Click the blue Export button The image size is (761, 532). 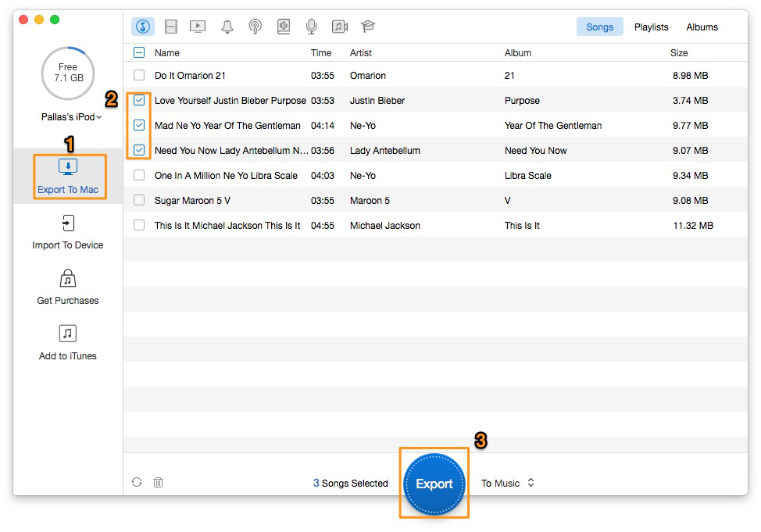[x=434, y=484]
